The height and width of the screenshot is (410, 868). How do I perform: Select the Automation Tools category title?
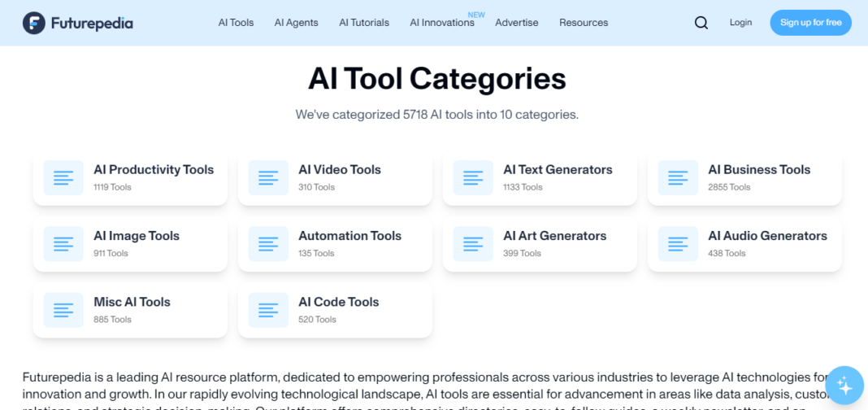pos(349,236)
